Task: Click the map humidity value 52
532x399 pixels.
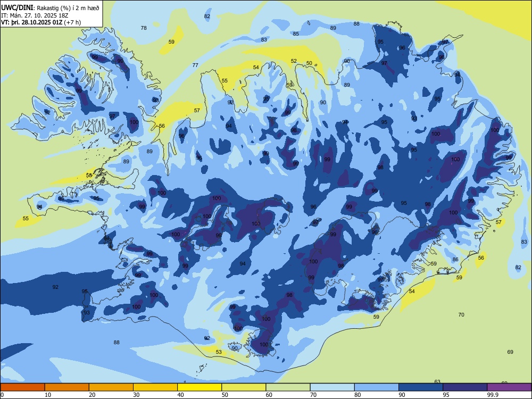Action: pyautogui.click(x=294, y=61)
